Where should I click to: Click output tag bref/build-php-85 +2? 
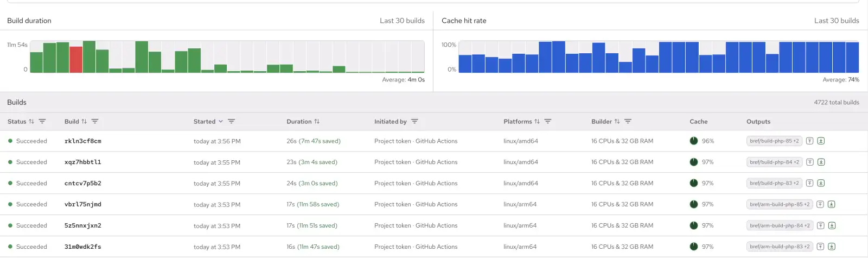click(x=774, y=141)
